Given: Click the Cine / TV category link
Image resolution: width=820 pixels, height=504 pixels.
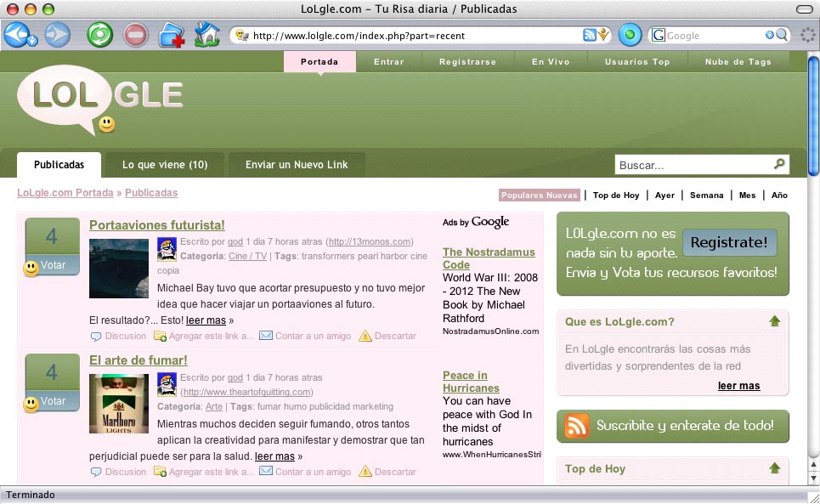Looking at the screenshot, I should [x=247, y=256].
